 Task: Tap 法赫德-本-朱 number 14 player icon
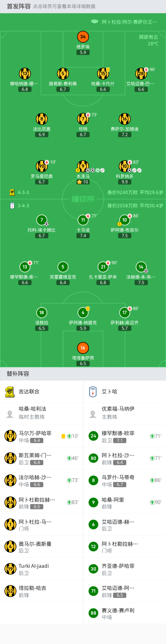(141, 267)
